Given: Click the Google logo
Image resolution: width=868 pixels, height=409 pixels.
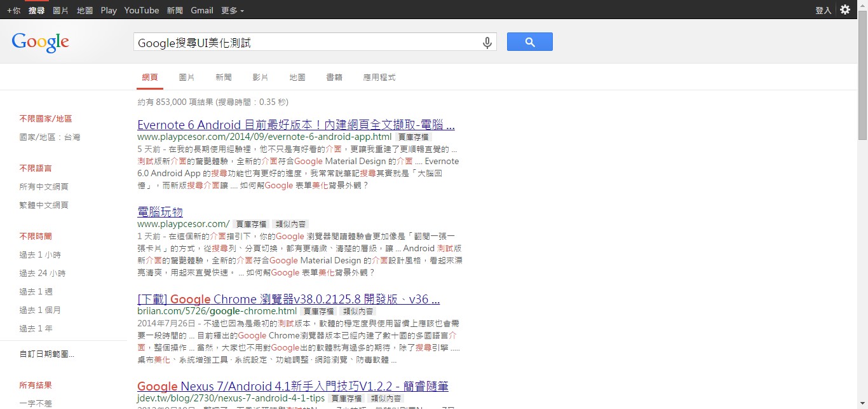Looking at the screenshot, I should (40, 42).
